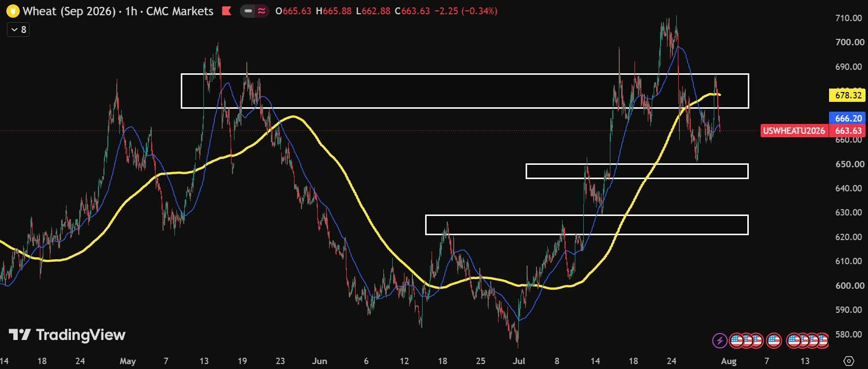Open chart settings via the hexagon gear icon

pos(848,361)
